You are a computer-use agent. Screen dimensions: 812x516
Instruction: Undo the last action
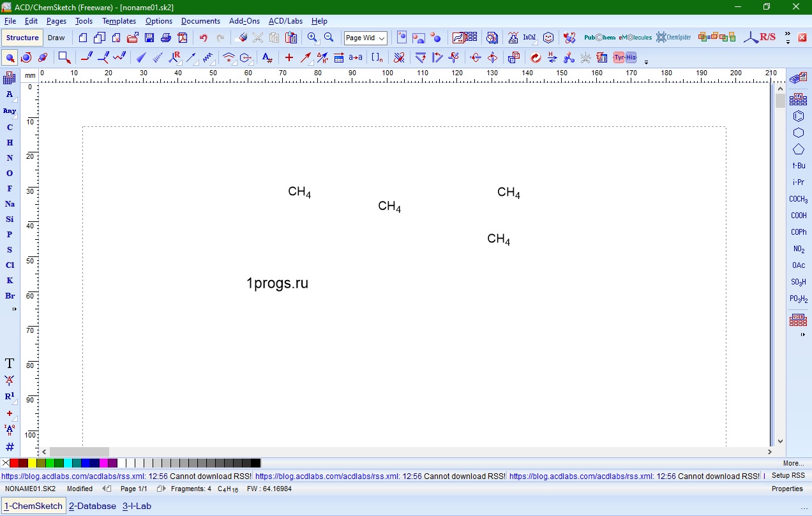204,38
